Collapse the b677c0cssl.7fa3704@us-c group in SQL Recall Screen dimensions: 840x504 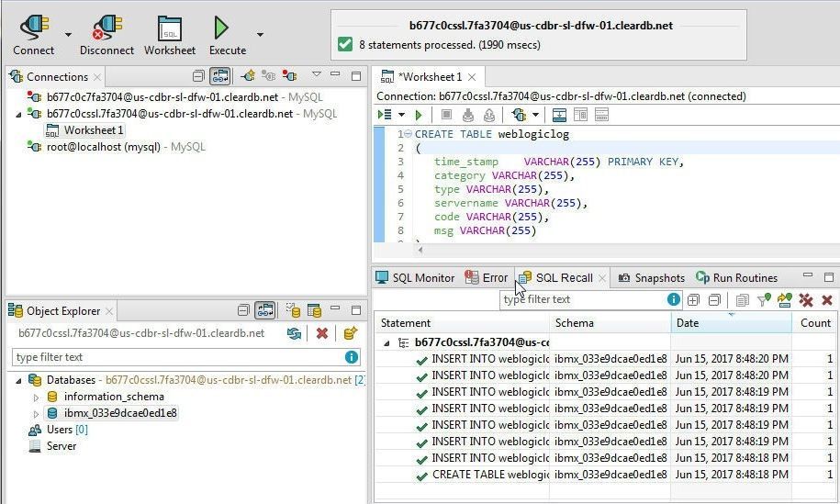coord(386,343)
